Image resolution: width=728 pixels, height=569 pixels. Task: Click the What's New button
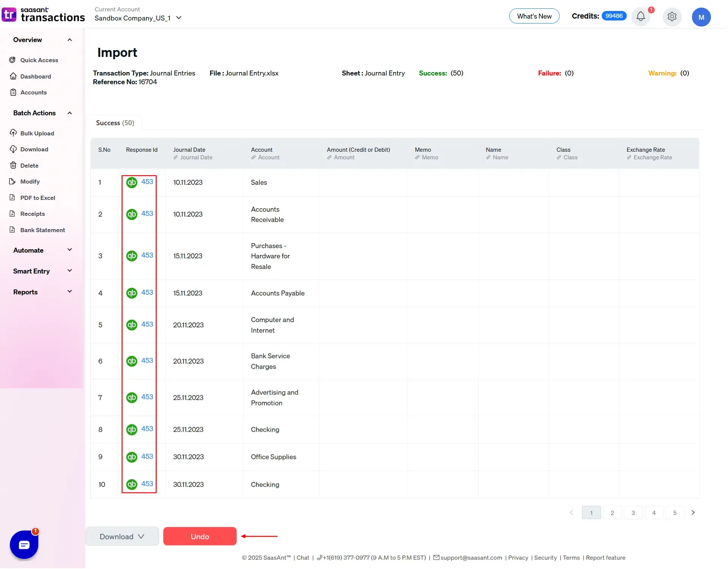point(534,16)
